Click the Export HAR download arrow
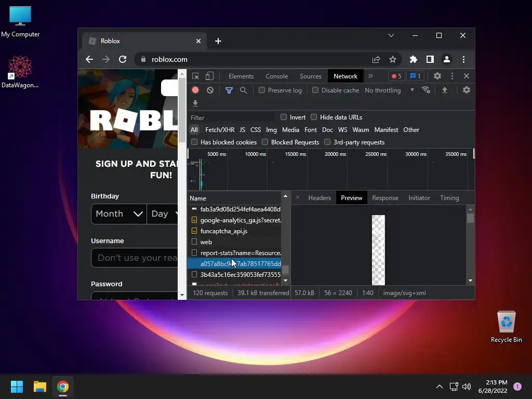Image resolution: width=532 pixels, height=399 pixels. [195, 103]
